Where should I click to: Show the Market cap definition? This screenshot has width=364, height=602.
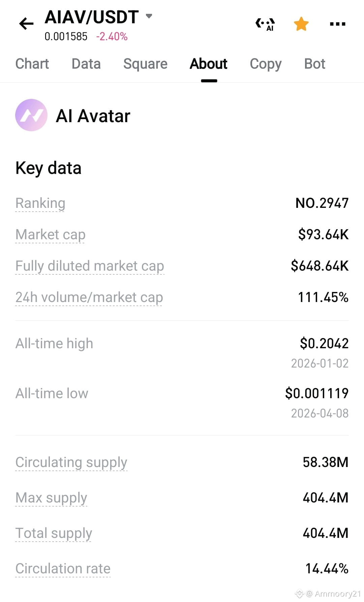coord(51,235)
